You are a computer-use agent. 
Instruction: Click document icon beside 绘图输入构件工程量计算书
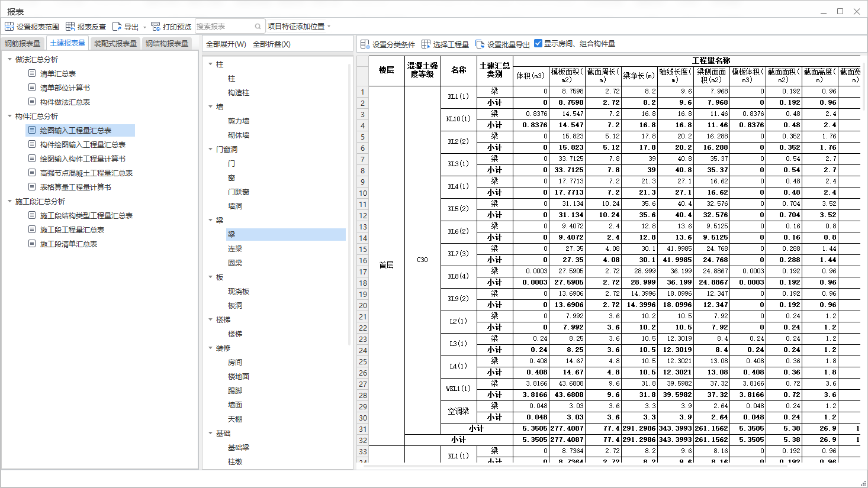point(32,159)
